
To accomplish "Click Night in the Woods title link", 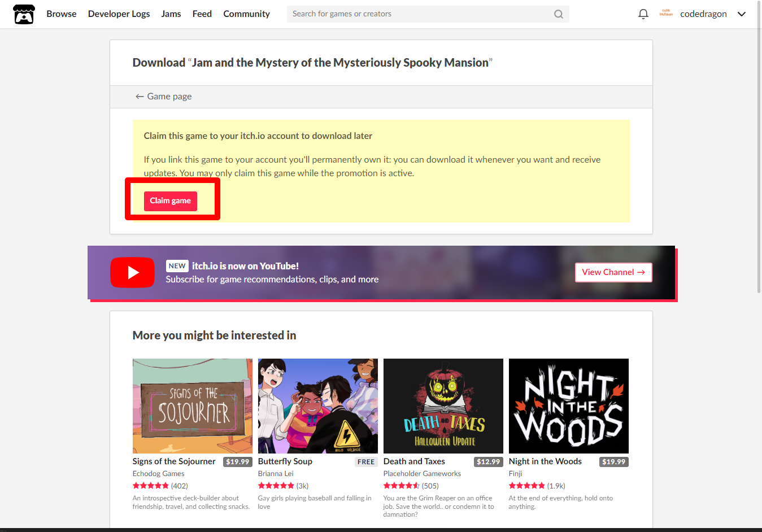I will [545, 461].
